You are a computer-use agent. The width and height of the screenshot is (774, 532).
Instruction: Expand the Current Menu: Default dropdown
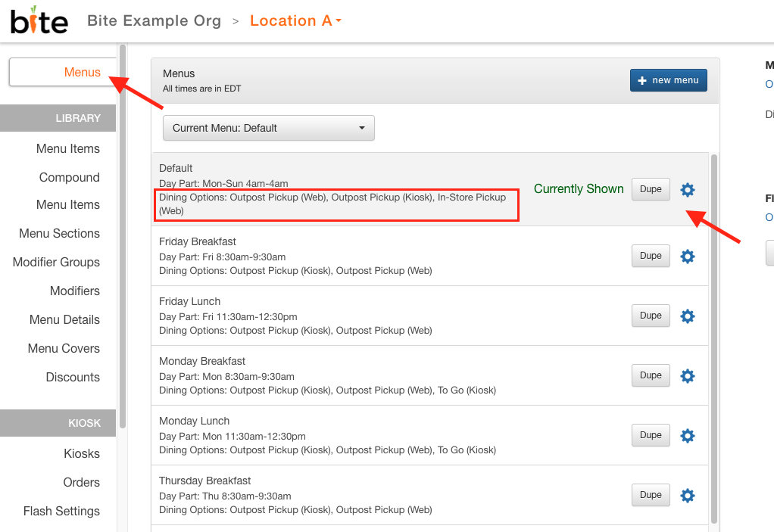[269, 128]
